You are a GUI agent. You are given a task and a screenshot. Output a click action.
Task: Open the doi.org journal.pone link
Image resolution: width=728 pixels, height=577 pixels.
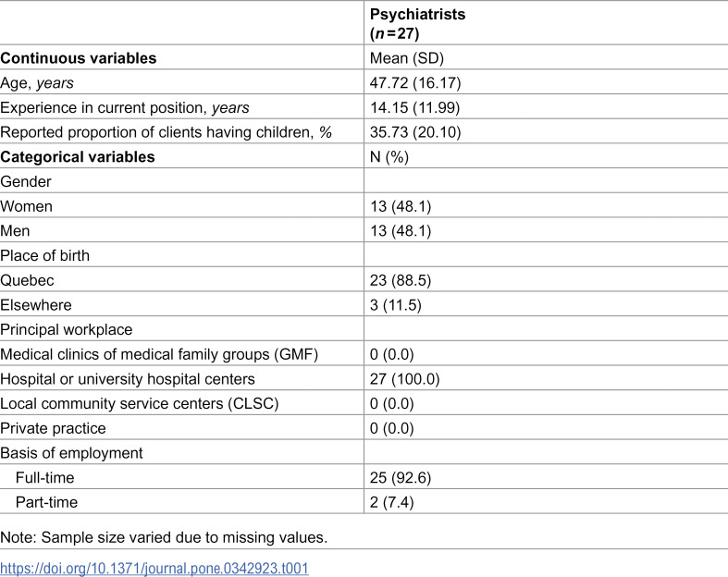pos(154,568)
